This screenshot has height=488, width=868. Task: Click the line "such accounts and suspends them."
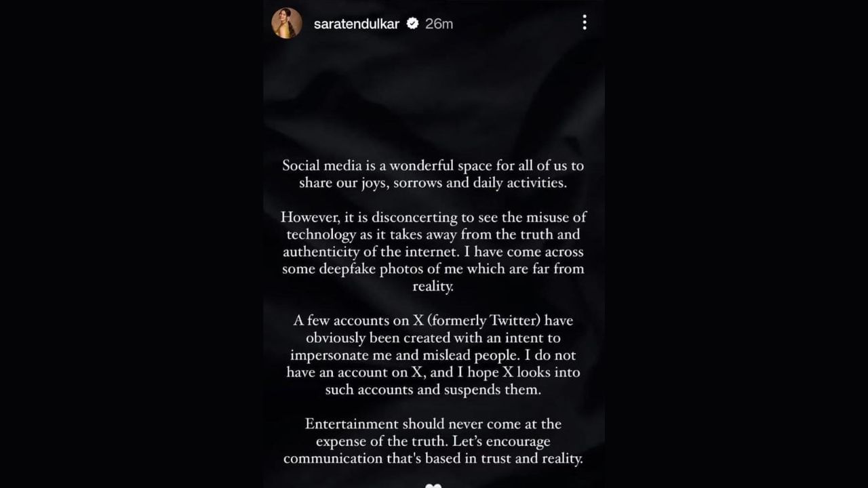pyautogui.click(x=433, y=390)
